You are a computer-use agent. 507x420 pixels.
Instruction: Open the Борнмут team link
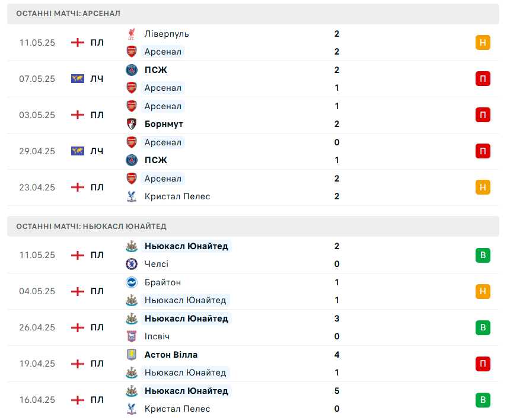[x=164, y=124]
